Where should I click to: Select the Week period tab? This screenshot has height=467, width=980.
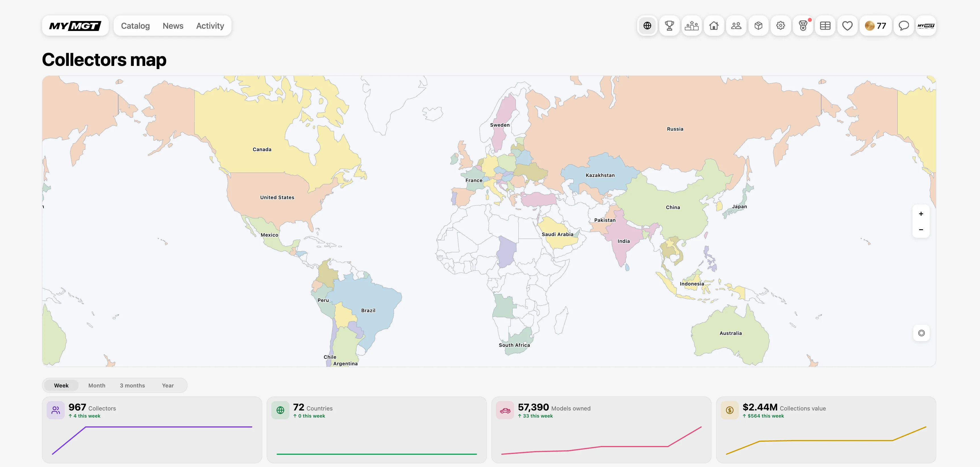click(x=61, y=386)
